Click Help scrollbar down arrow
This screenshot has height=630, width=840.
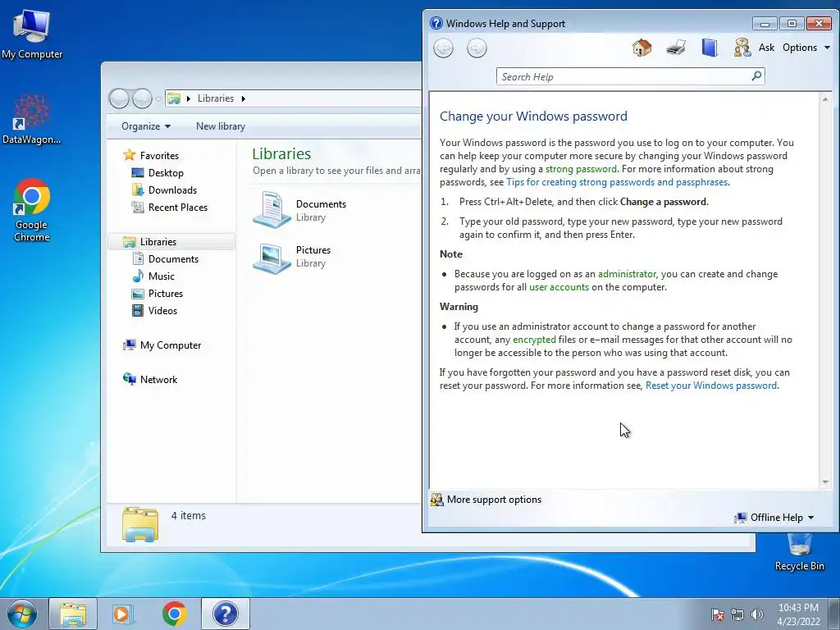coord(825,482)
